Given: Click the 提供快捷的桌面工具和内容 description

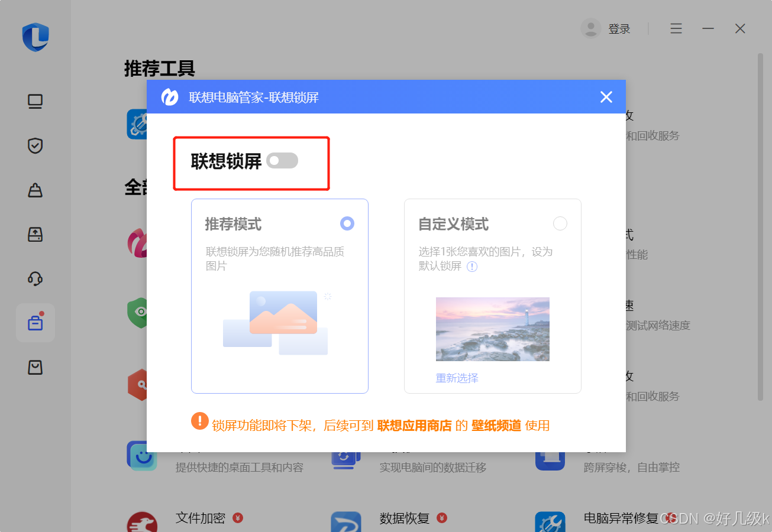Looking at the screenshot, I should [240, 468].
